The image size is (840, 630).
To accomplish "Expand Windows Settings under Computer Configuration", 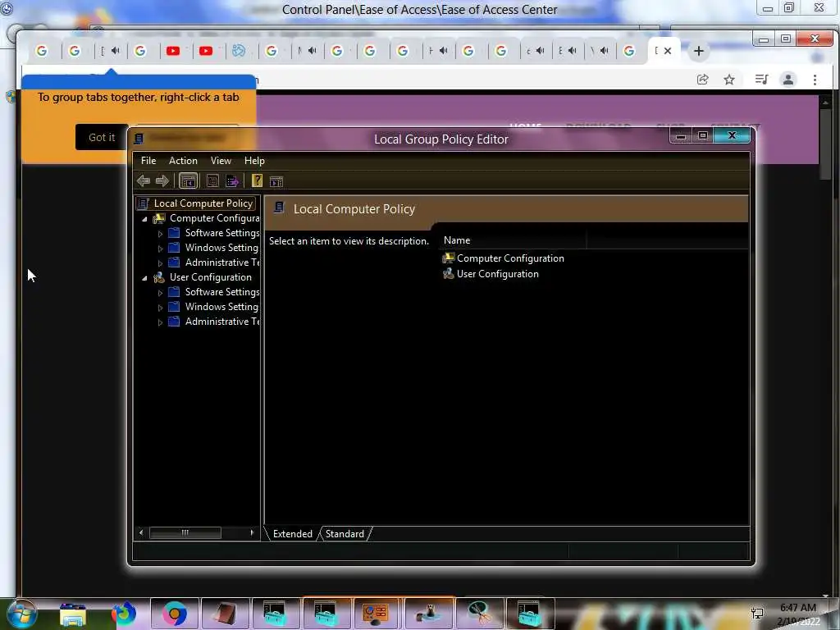I will coord(160,249).
